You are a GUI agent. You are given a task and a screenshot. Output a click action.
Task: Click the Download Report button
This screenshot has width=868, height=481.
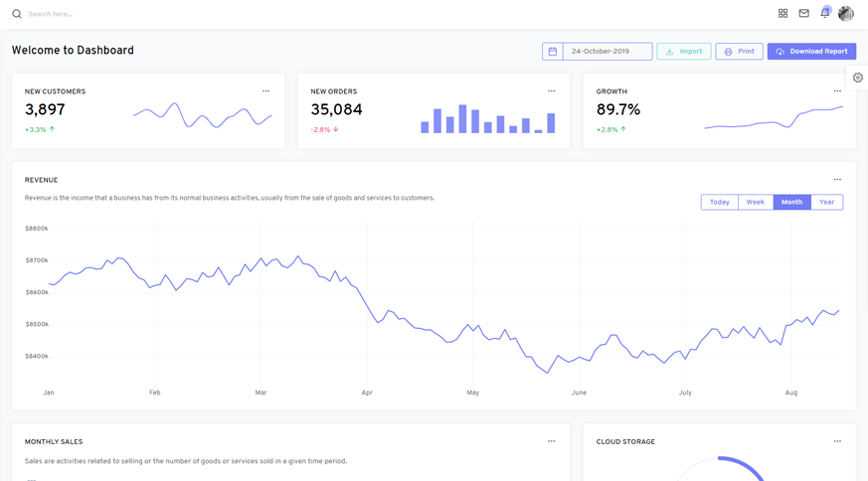(811, 52)
